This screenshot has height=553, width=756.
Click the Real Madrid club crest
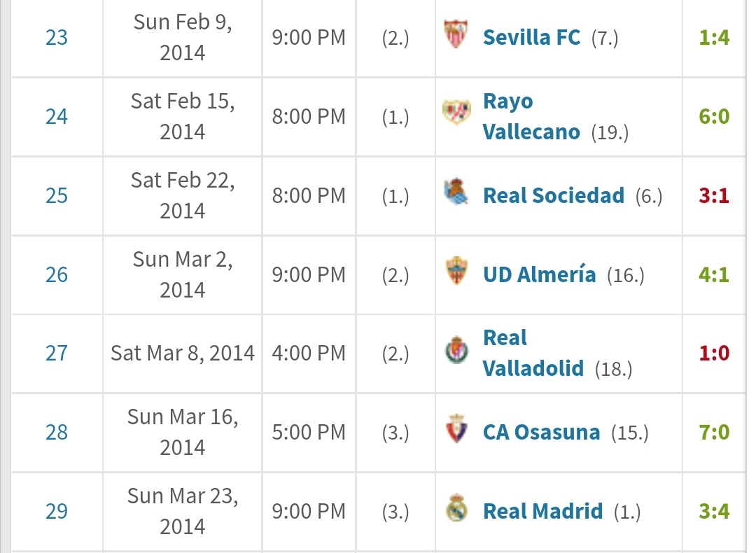456,510
